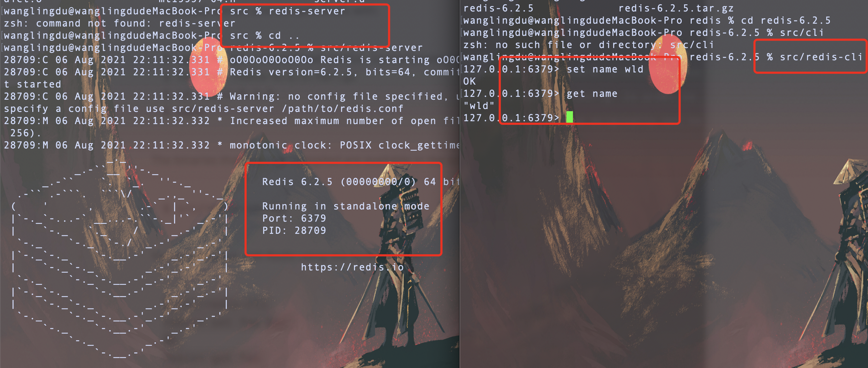Image resolution: width=868 pixels, height=368 pixels.
Task: Click the green terminal cursor block
Action: tap(569, 117)
